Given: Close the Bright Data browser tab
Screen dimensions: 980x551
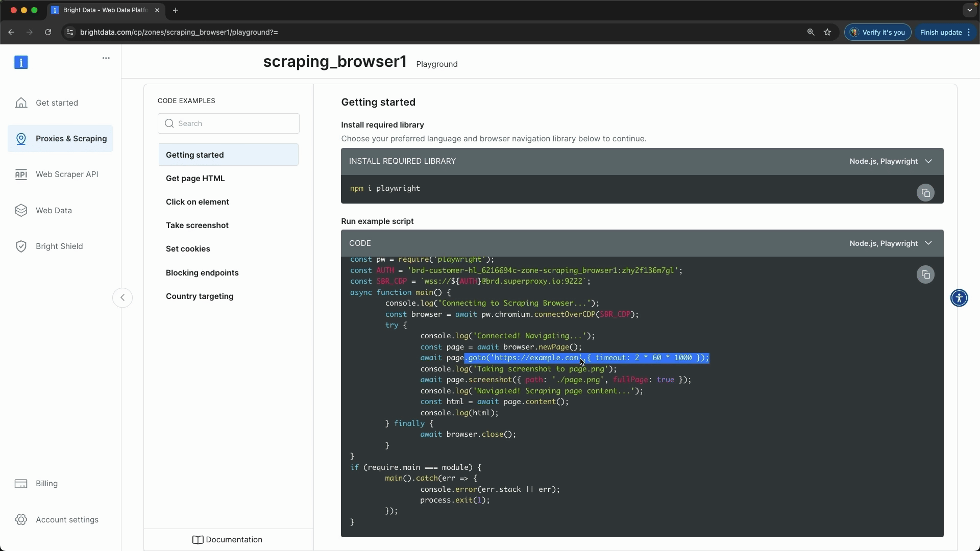Looking at the screenshot, I should tap(157, 10).
